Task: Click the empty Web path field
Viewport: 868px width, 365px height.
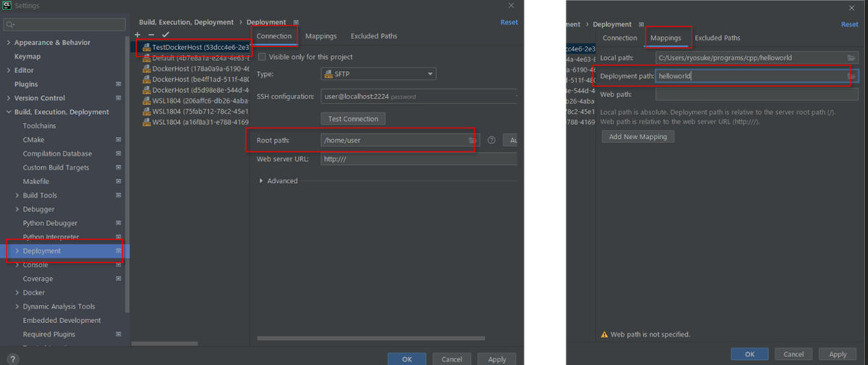Action: click(757, 94)
